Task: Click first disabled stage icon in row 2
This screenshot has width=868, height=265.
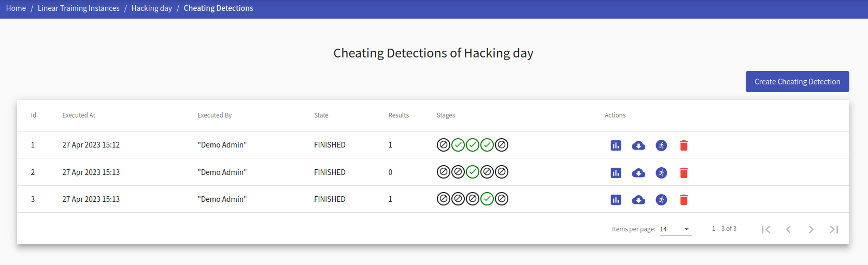Action: tap(444, 172)
